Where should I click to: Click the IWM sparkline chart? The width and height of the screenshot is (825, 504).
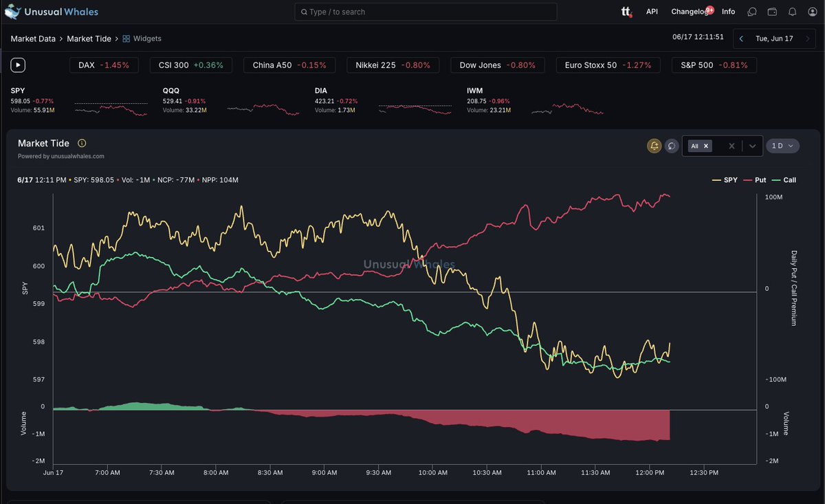point(567,109)
